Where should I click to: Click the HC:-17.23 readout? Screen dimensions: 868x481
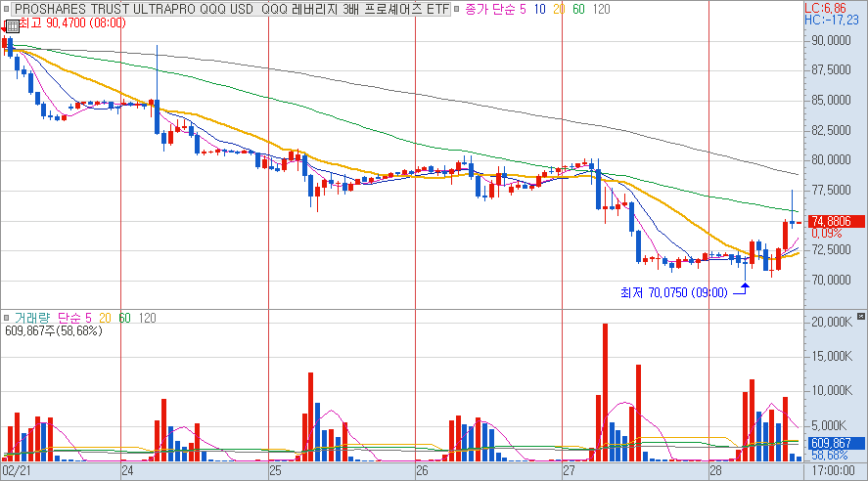(832, 20)
